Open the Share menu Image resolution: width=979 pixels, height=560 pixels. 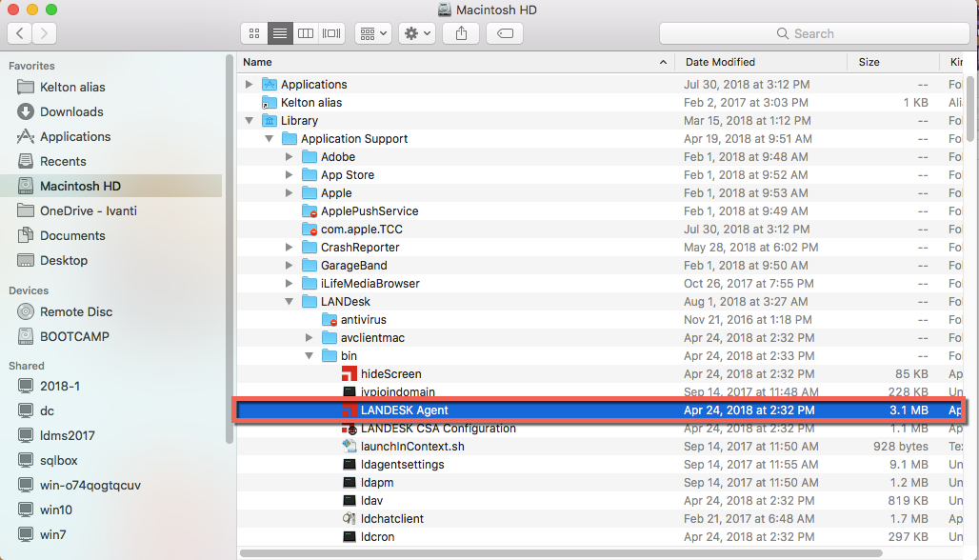[x=461, y=32]
